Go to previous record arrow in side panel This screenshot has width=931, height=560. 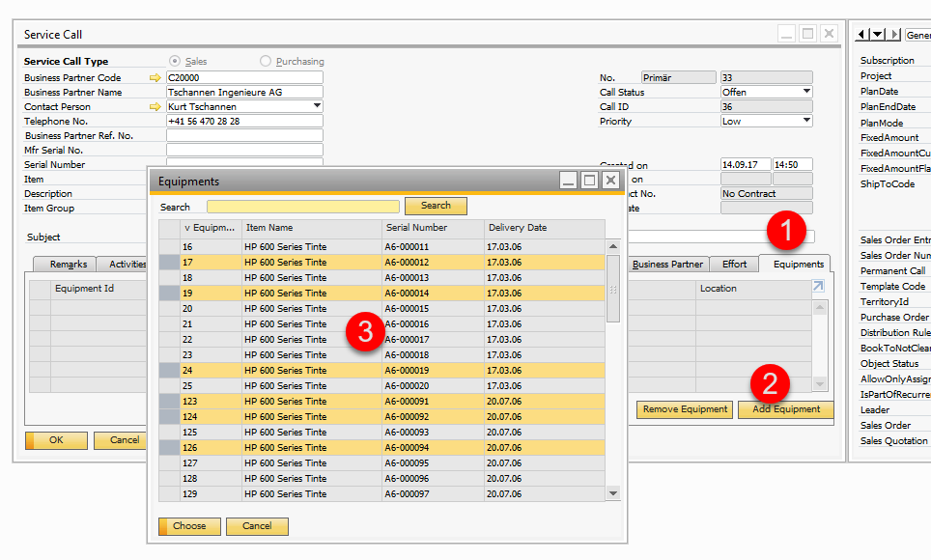click(861, 35)
